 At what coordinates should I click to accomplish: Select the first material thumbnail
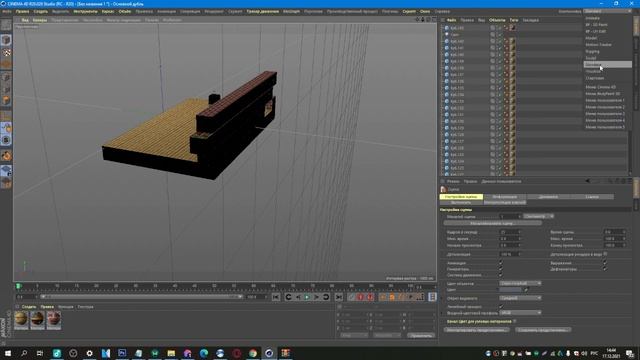click(x=21, y=319)
